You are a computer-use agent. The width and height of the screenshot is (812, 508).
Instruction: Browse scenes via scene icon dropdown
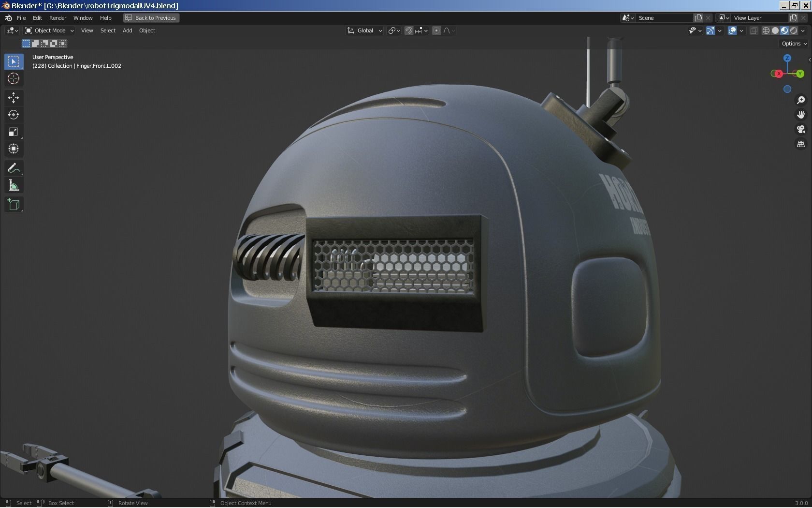point(628,18)
